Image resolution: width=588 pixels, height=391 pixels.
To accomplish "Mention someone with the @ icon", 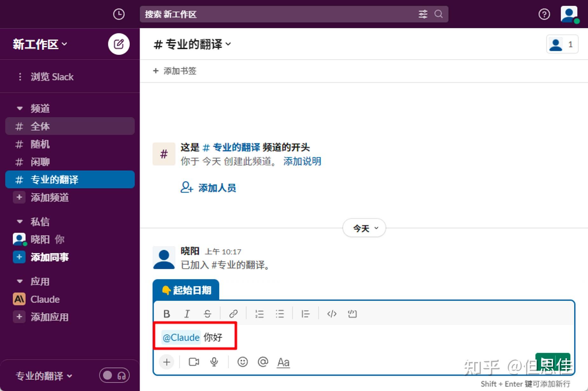I will coord(263,362).
